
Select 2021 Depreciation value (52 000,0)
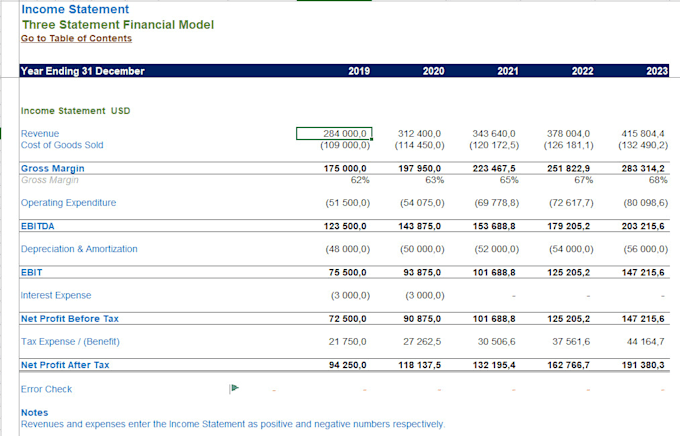(x=497, y=249)
